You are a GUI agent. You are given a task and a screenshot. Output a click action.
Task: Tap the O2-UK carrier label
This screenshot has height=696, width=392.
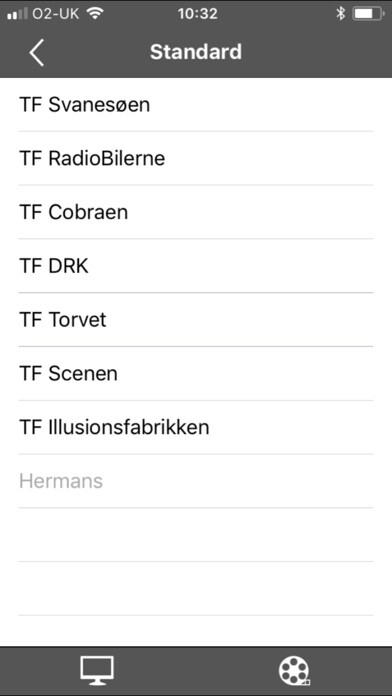(55, 14)
